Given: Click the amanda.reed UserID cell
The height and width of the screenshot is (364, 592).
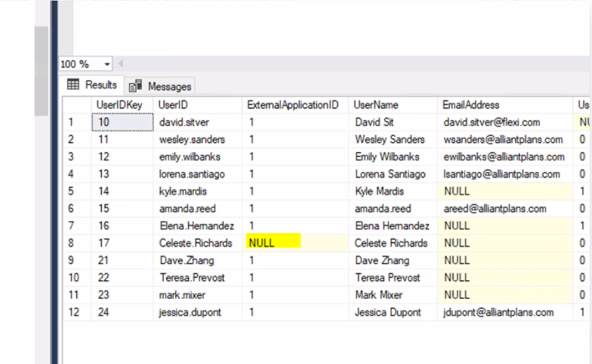Looking at the screenshot, I should click(x=198, y=209).
